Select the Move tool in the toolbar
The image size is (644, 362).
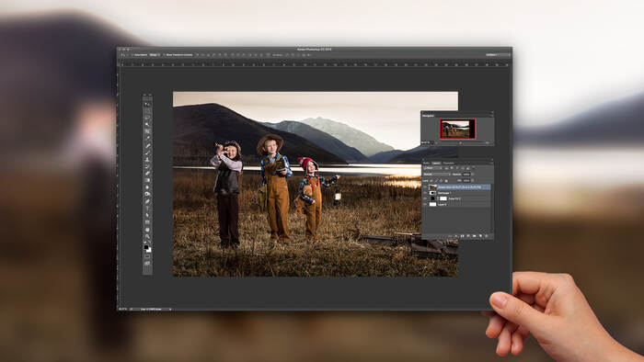147,104
